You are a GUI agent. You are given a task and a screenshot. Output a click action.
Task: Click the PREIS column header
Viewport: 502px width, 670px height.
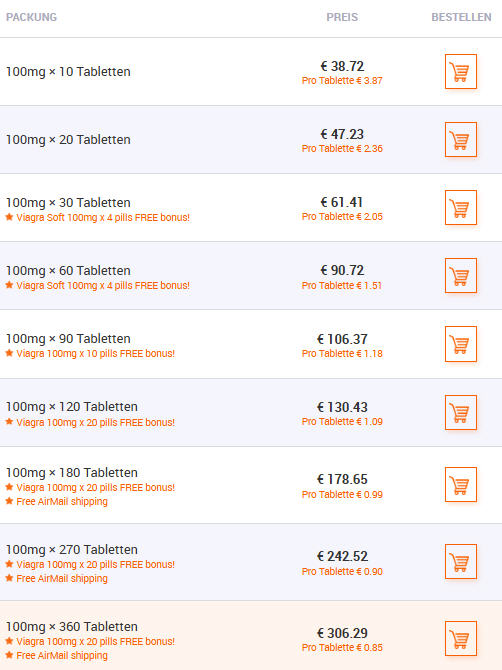pyautogui.click(x=342, y=17)
